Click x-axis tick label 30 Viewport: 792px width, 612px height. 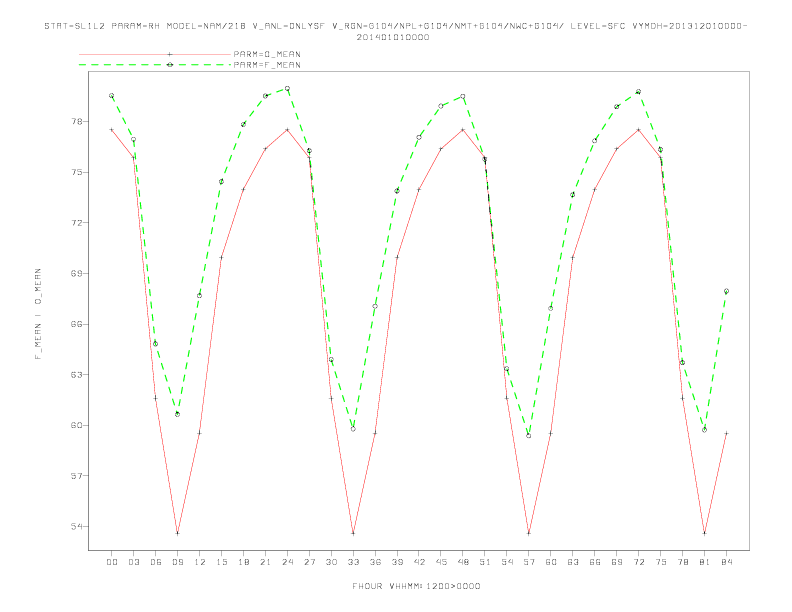tap(331, 562)
